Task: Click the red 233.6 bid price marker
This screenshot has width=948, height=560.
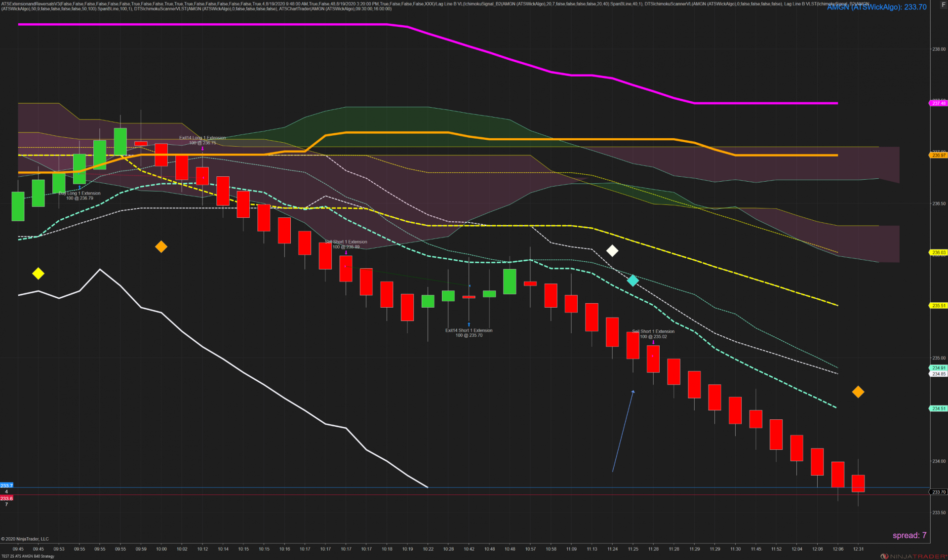Action: click(x=6, y=498)
